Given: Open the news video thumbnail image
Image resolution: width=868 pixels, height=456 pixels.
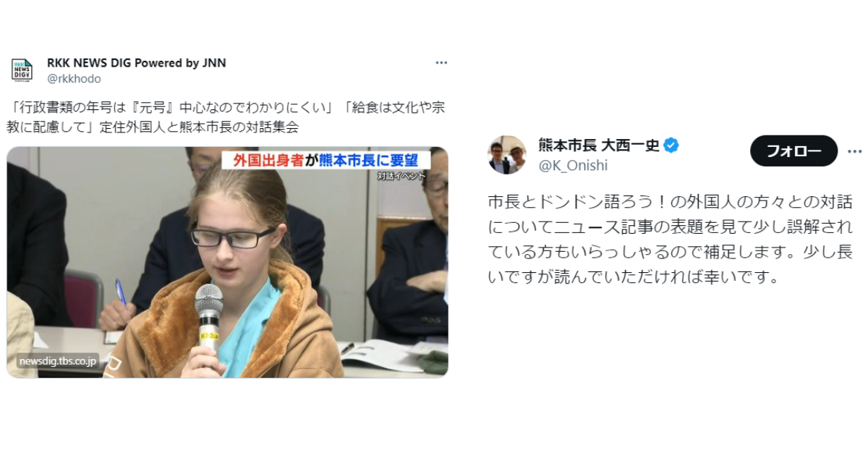Looking at the screenshot, I should click(x=228, y=262).
